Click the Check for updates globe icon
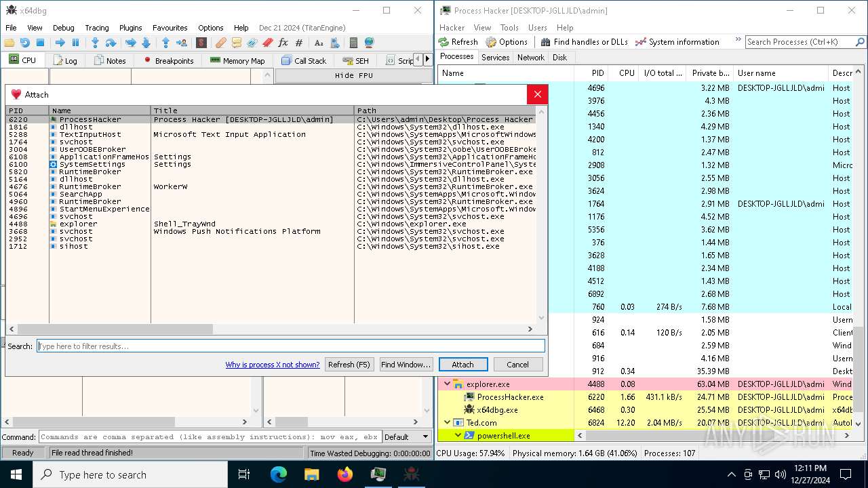 [x=369, y=43]
